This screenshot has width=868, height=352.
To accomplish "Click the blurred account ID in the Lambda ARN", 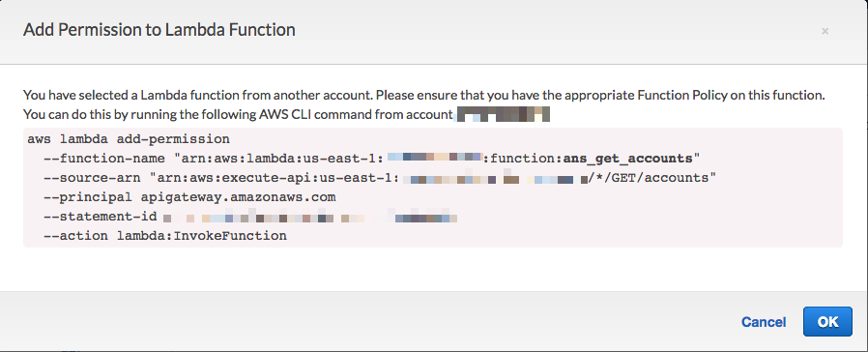I will pyautogui.click(x=435, y=158).
